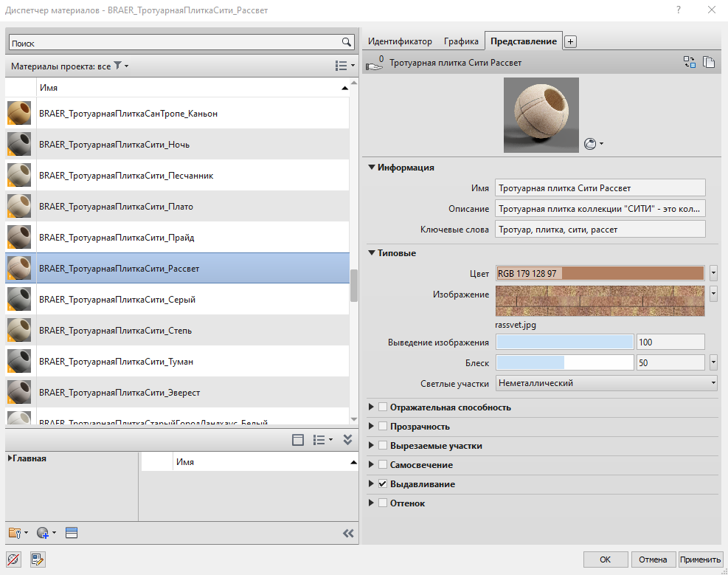Click the RGB 179 128 97 color swatch
The height and width of the screenshot is (575, 728).
600,273
